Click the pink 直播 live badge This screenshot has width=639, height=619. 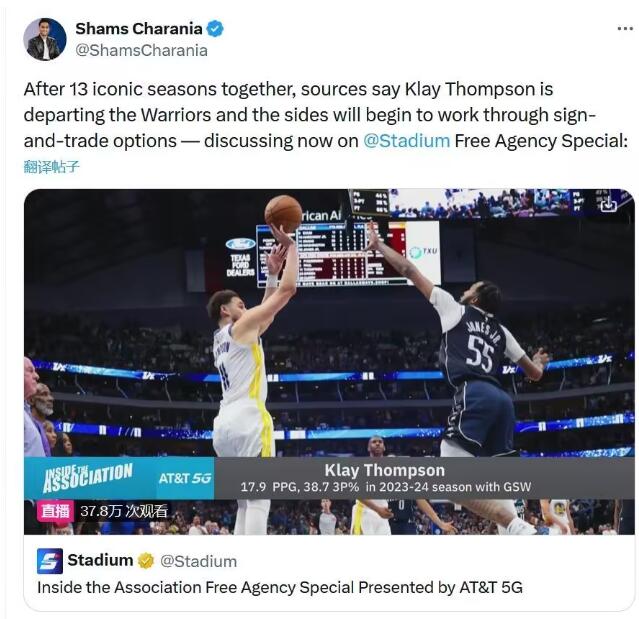coord(55,511)
